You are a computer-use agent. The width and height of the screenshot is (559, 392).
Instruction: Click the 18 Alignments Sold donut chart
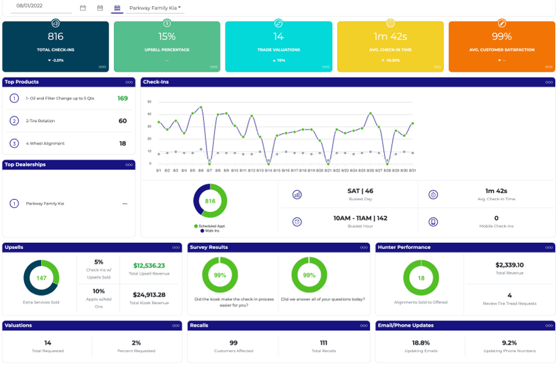421,278
